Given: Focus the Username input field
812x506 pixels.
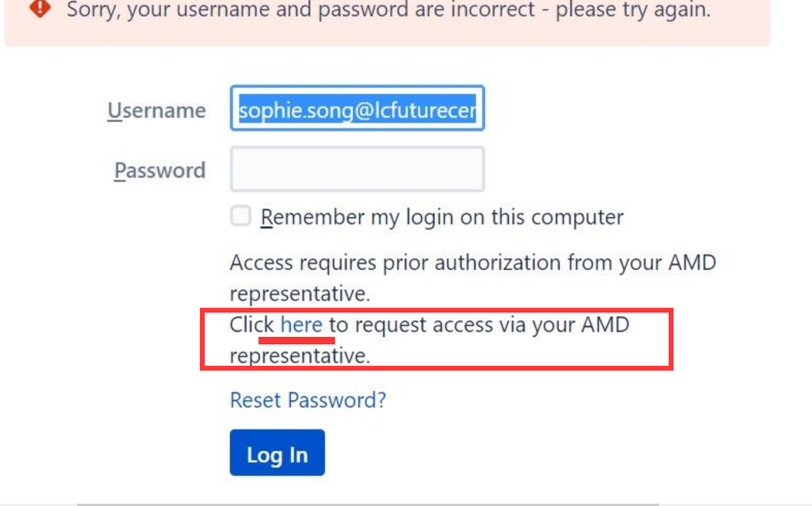Looking at the screenshot, I should click(358, 108).
